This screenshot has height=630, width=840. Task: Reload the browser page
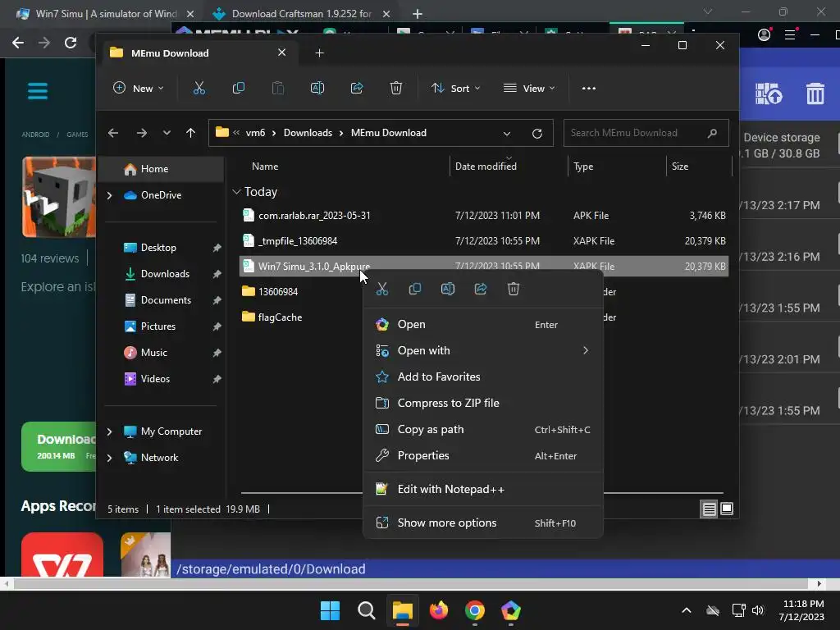tap(71, 43)
